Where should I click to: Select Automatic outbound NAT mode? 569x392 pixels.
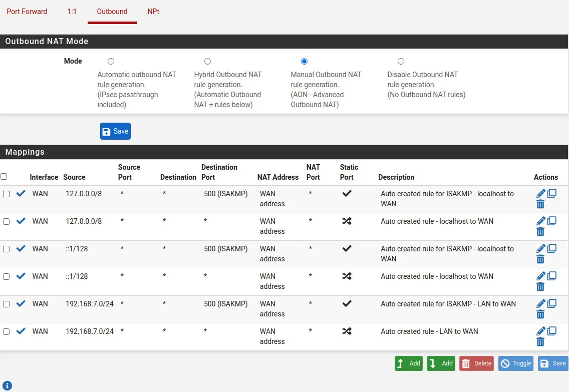[x=111, y=61]
